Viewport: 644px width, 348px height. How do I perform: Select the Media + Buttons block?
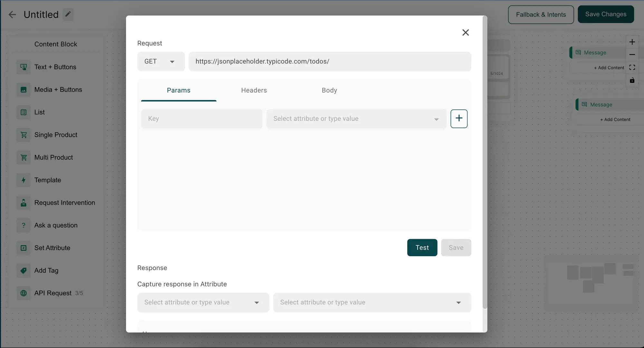(58, 89)
